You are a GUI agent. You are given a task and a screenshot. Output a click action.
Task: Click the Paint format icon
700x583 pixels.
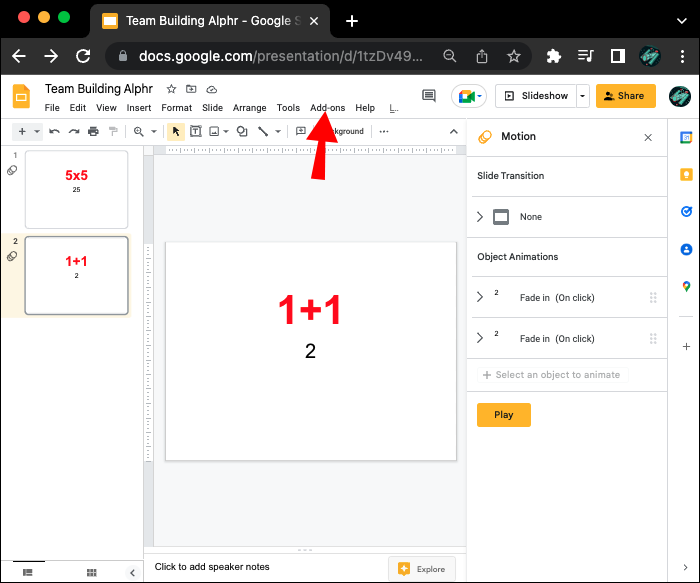[113, 131]
